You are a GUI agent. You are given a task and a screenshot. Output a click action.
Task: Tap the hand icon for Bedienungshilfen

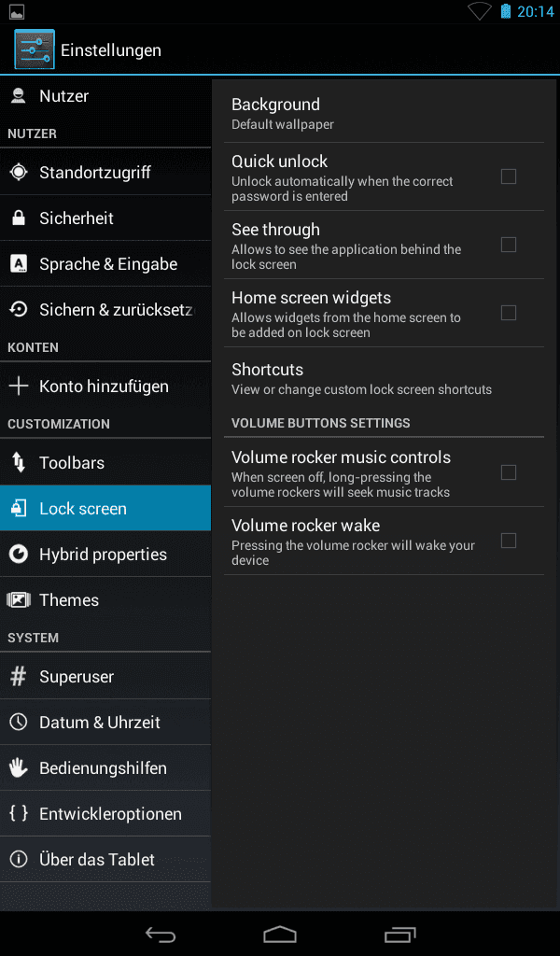tap(19, 767)
